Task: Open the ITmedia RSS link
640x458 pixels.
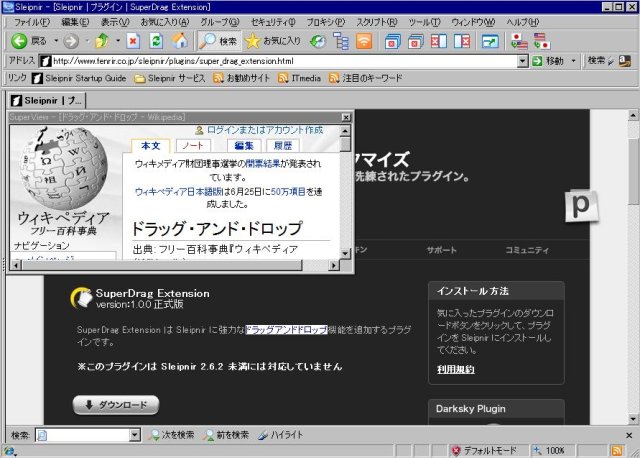Action: coord(299,78)
